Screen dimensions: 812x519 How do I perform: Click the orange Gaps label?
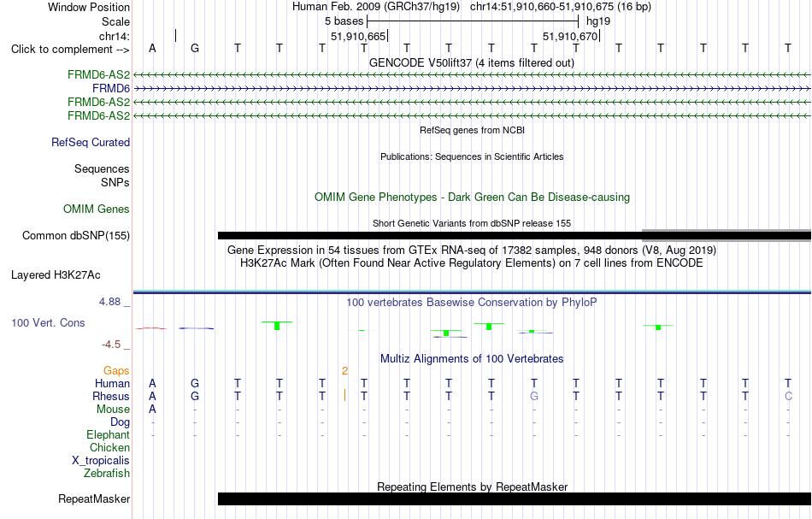tap(116, 371)
